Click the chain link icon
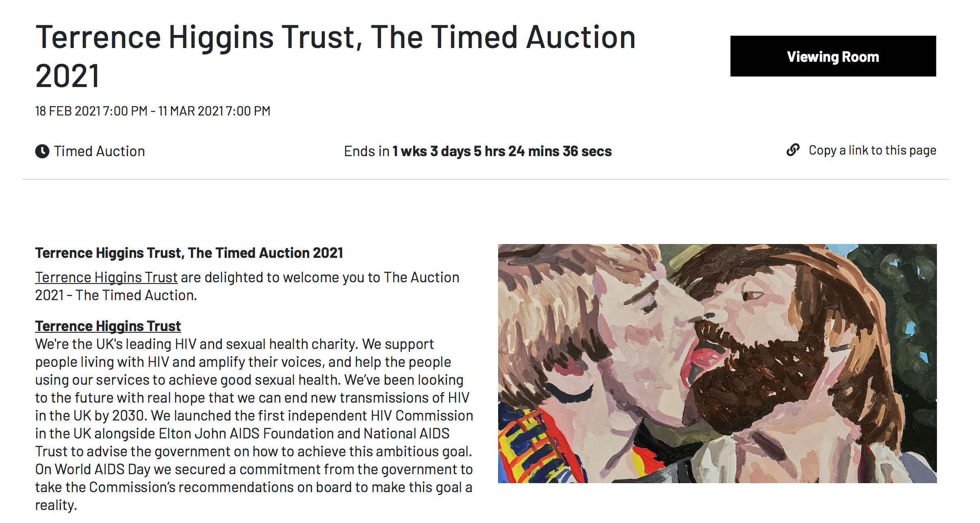The image size is (980, 523). pyautogui.click(x=793, y=150)
